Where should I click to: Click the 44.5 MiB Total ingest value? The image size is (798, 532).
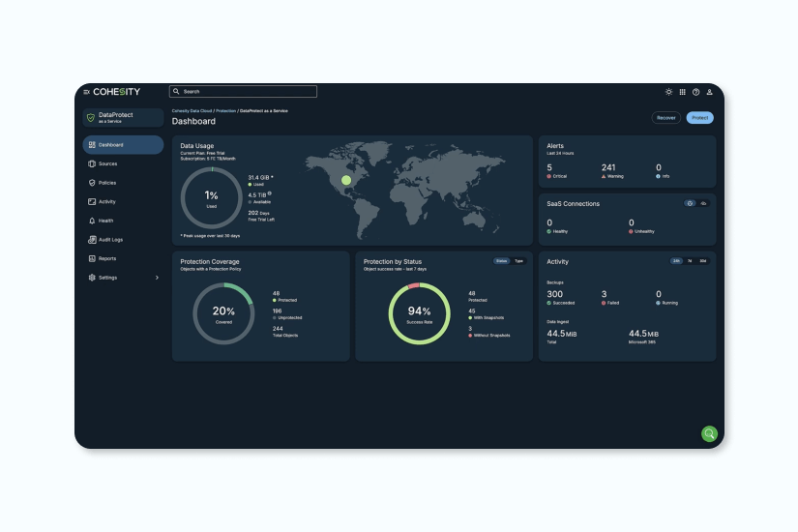pyautogui.click(x=562, y=334)
